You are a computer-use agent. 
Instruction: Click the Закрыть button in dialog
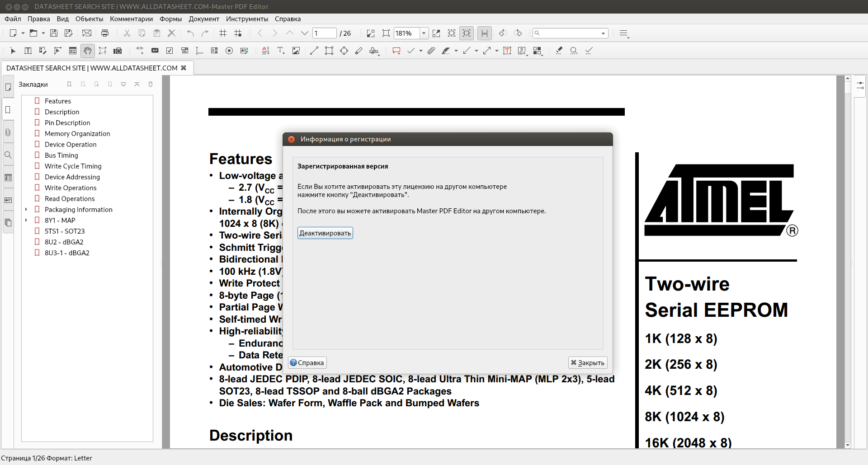588,363
